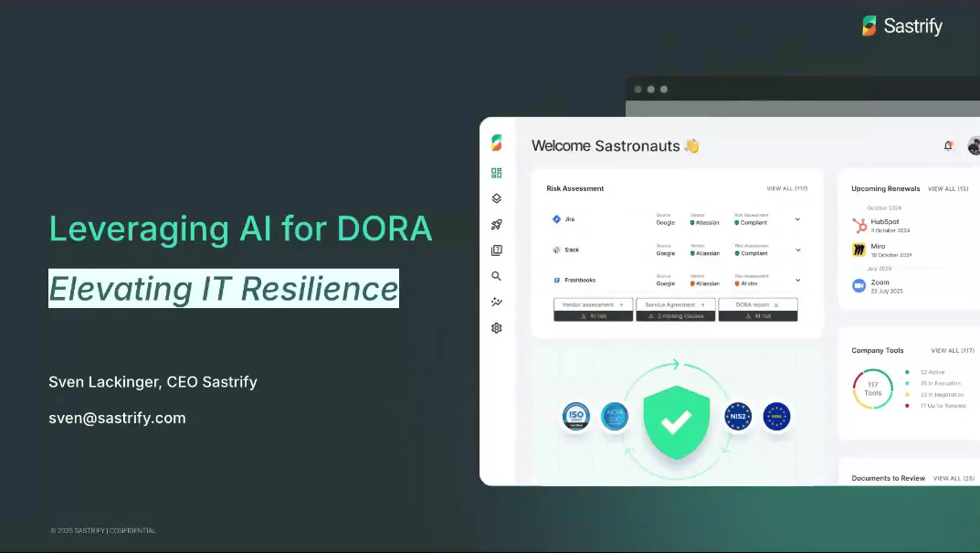The height and width of the screenshot is (553, 980).
Task: Click Slack 'Compliant' status label
Action: pyautogui.click(x=751, y=253)
